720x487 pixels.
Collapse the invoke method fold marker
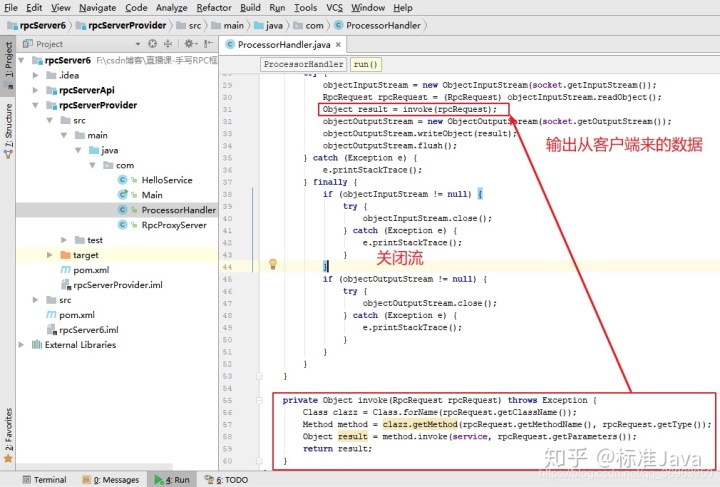(x=259, y=400)
